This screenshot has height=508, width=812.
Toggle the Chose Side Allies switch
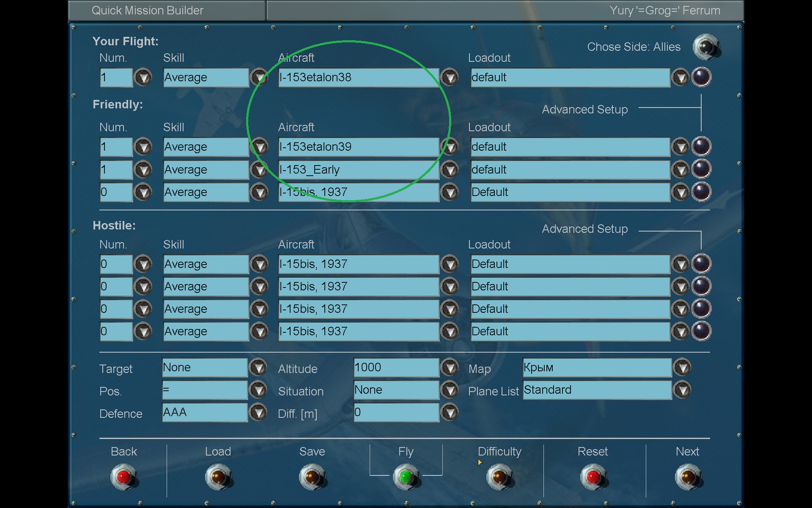click(x=706, y=47)
